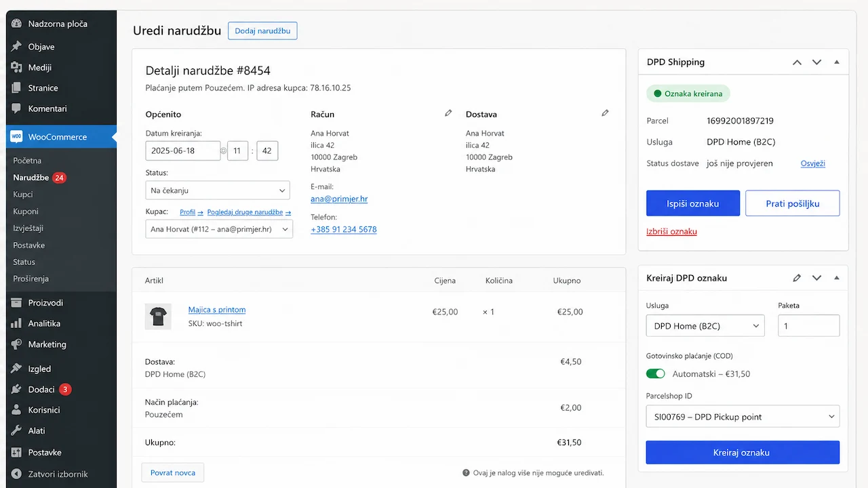Image resolution: width=868 pixels, height=488 pixels.
Task: Click the ana@primjer.hr email link
Action: click(339, 199)
